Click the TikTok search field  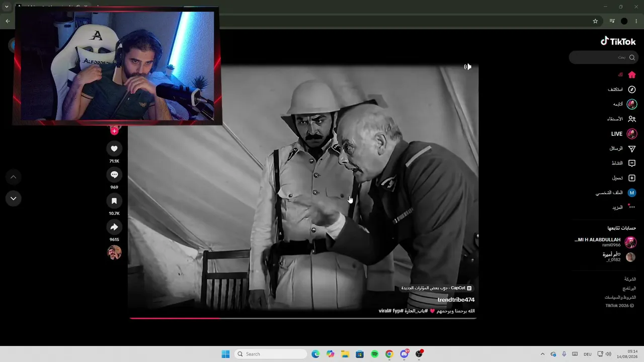tap(603, 57)
